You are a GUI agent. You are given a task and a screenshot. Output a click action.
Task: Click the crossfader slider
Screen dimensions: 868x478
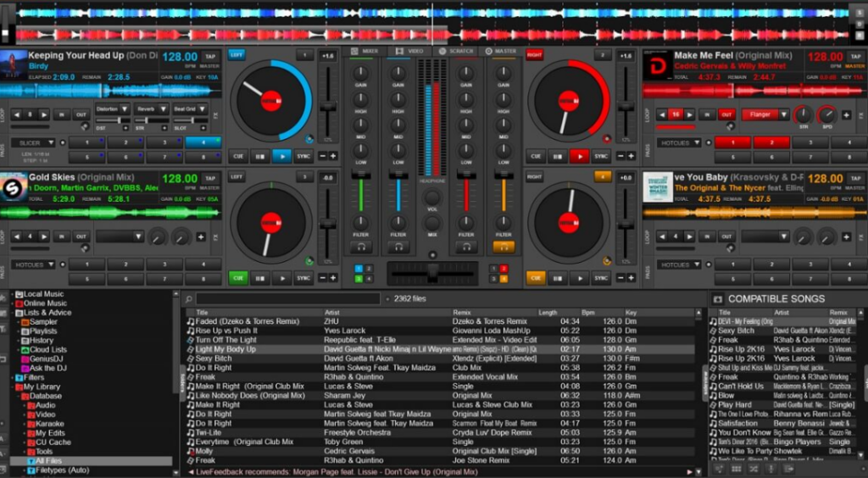point(432,273)
